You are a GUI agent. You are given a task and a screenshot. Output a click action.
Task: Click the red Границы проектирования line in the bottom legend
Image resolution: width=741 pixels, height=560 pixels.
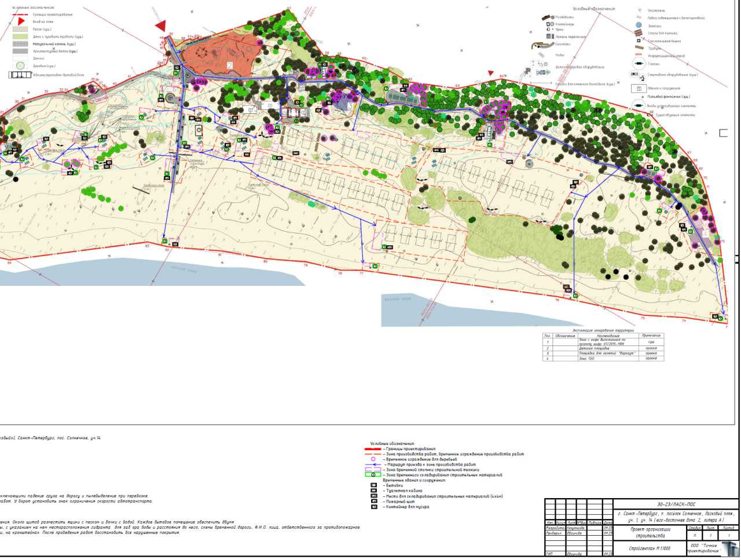pyautogui.click(x=373, y=449)
